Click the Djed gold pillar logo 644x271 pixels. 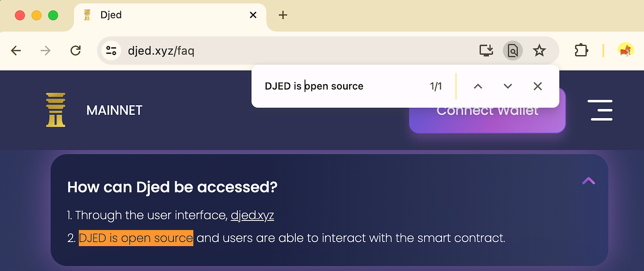(x=56, y=110)
